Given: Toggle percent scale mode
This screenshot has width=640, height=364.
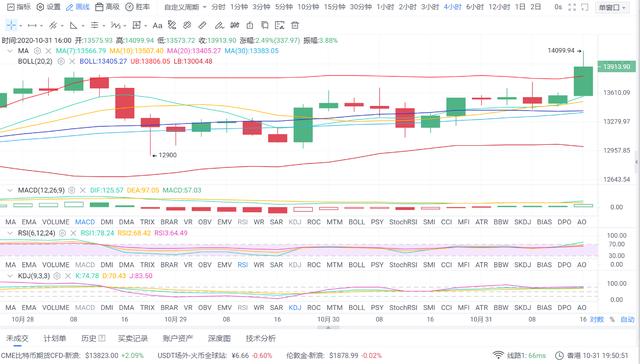Looking at the screenshot, I should (x=612, y=320).
